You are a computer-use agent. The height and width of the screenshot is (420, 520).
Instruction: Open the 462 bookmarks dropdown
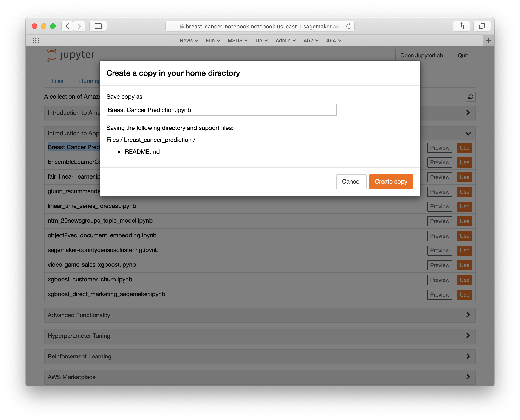(x=311, y=40)
